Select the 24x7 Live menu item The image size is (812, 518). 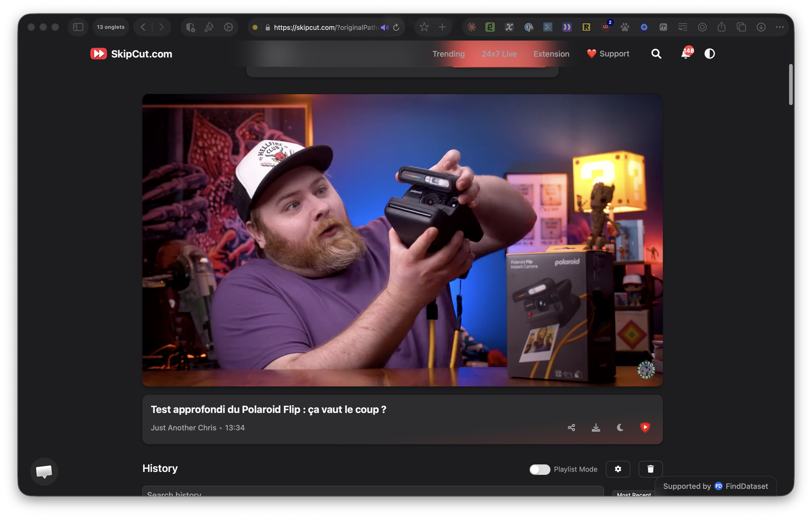tap(499, 54)
